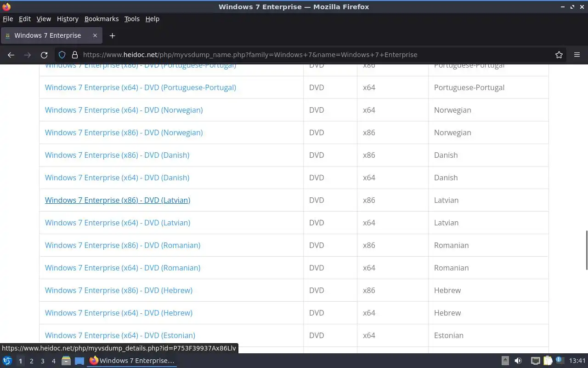Viewport: 588px width, 368px height.
Task: Select the Windows 7 Enterprise browser tab
Action: pos(51,35)
